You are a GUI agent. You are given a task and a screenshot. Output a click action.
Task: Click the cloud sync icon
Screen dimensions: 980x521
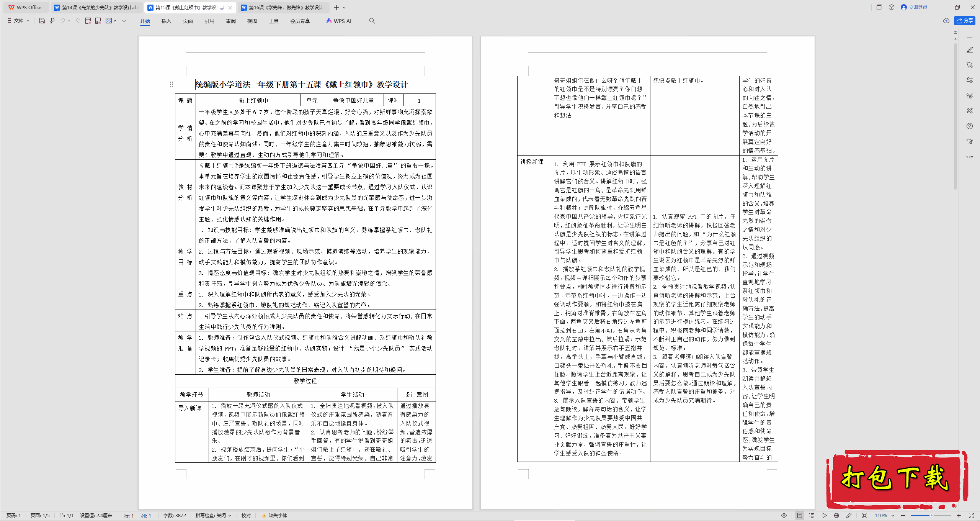pyautogui.click(x=946, y=21)
